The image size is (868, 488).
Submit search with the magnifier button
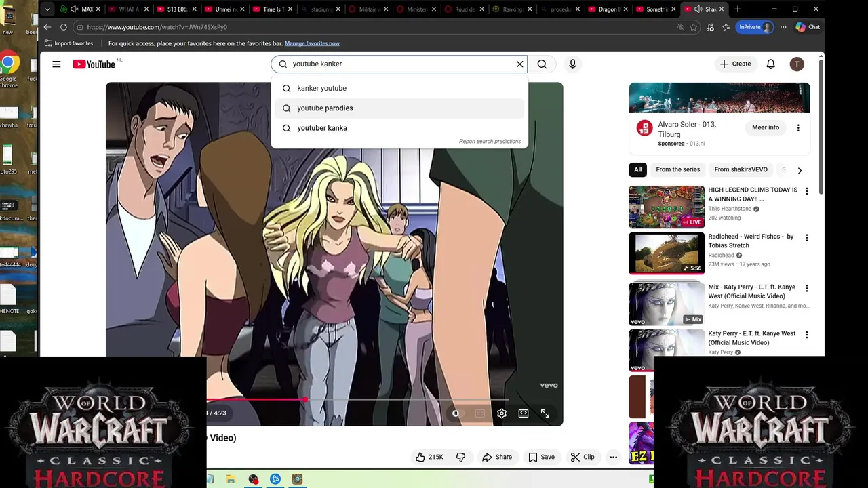click(542, 64)
